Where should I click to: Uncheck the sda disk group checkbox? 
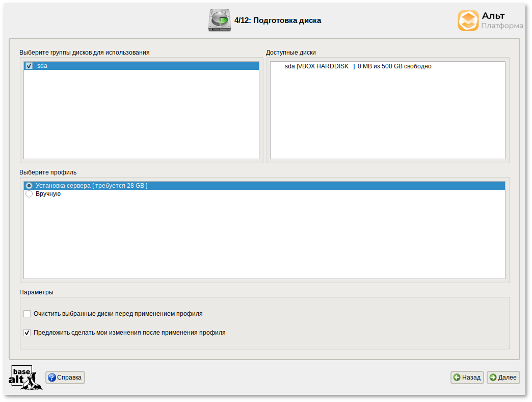29,66
